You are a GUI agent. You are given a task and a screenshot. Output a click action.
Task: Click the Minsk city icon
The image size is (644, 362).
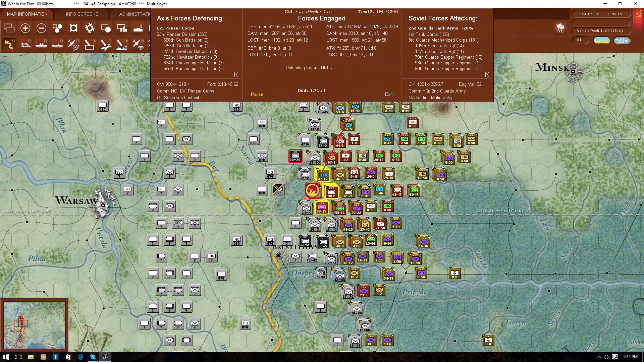573,72
